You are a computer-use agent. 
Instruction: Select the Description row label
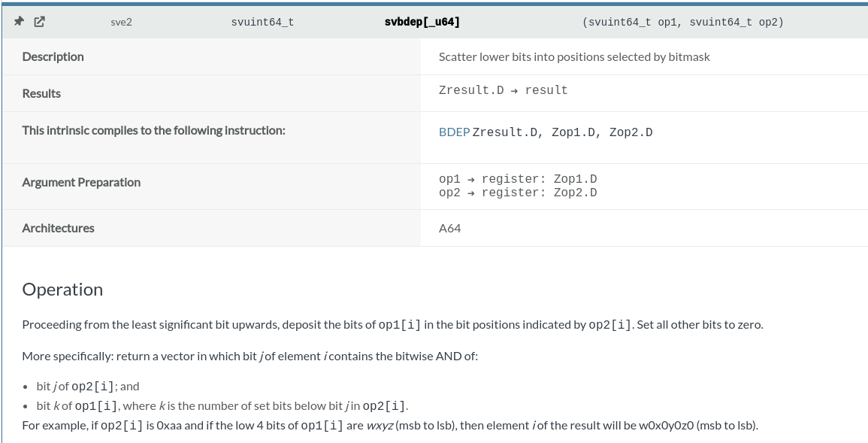point(53,56)
